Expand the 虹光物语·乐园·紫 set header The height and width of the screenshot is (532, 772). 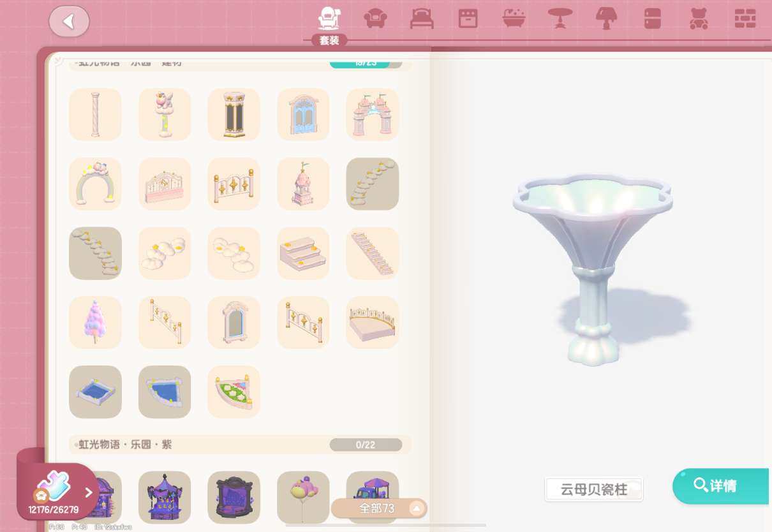126,445
